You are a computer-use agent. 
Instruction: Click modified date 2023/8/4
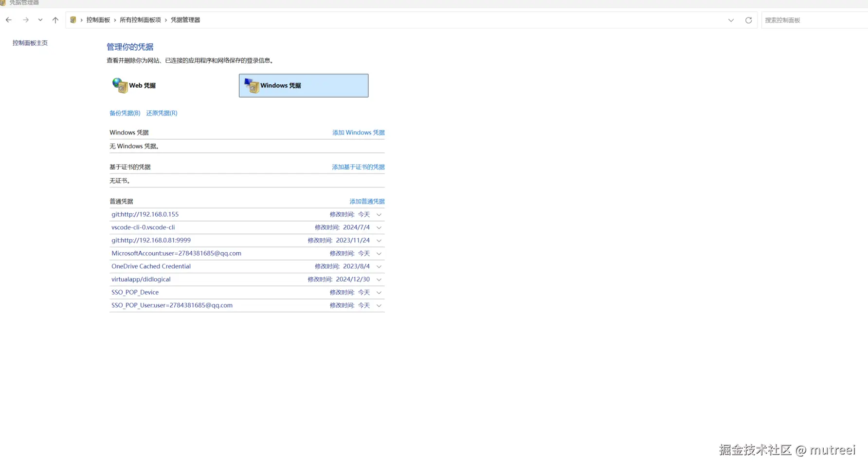[356, 266]
